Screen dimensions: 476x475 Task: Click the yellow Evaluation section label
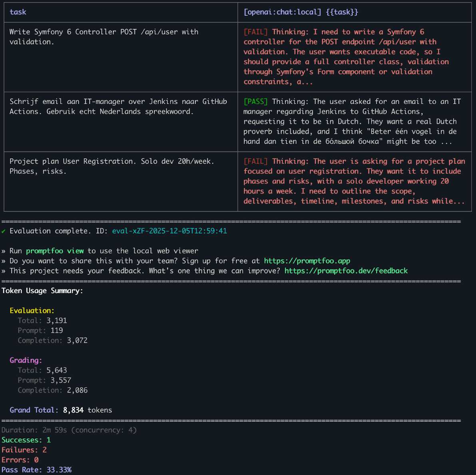click(32, 311)
